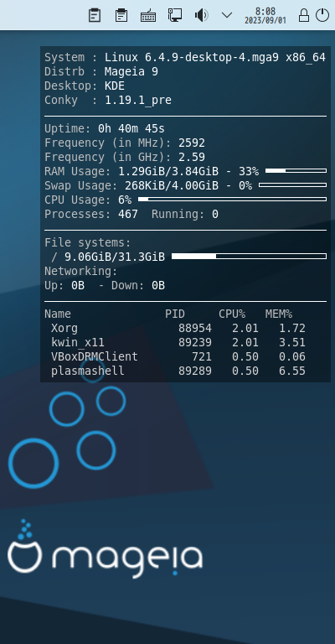The width and height of the screenshot is (335, 644).
Task: Click the keyboard layout tray icon
Action: (148, 16)
